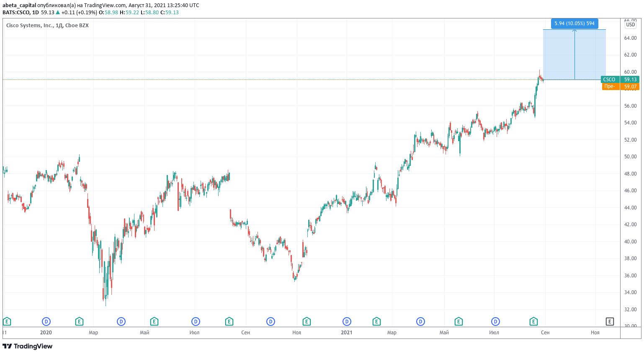Open dividend D marker above 2021 label
The height and width of the screenshot is (354, 644).
(347, 321)
